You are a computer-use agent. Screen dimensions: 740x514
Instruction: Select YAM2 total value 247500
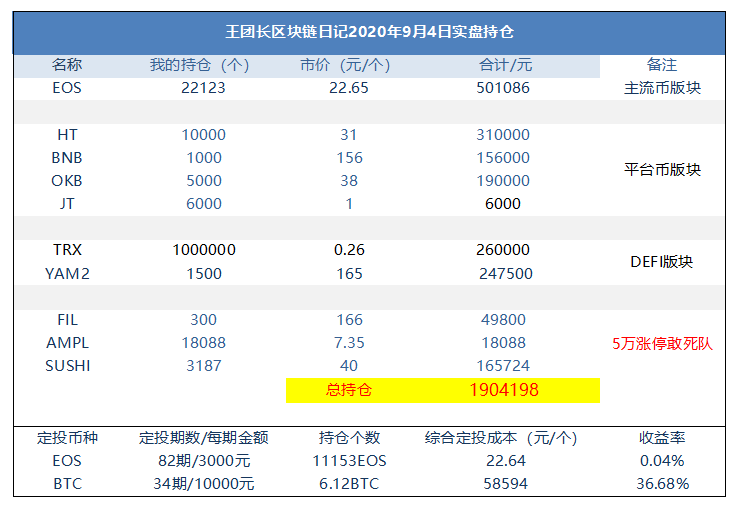[x=506, y=274]
